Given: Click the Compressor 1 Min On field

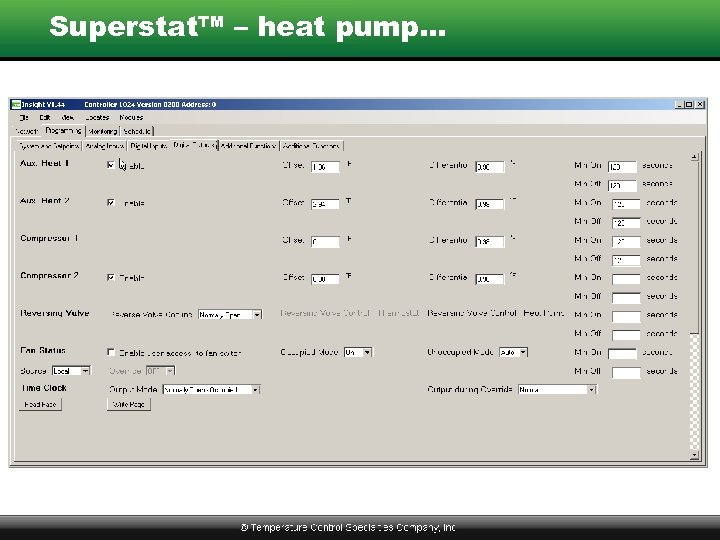Looking at the screenshot, I should coord(626,242).
